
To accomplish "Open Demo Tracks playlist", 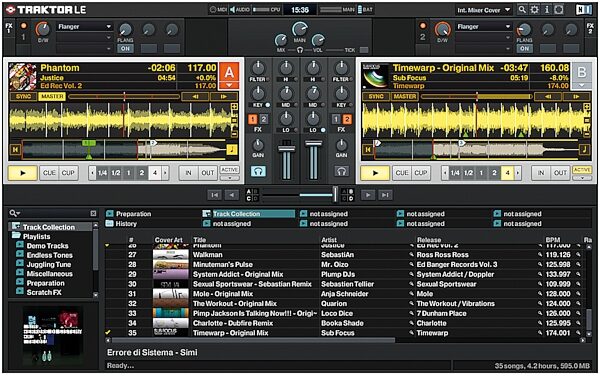I will tap(47, 246).
